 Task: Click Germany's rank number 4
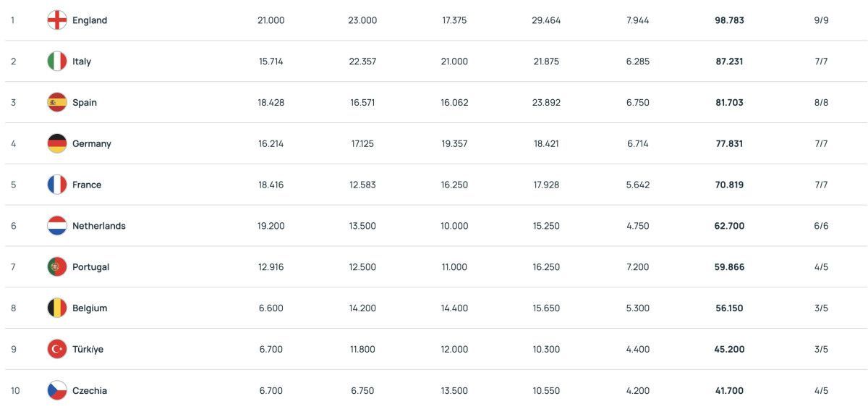pos(13,143)
